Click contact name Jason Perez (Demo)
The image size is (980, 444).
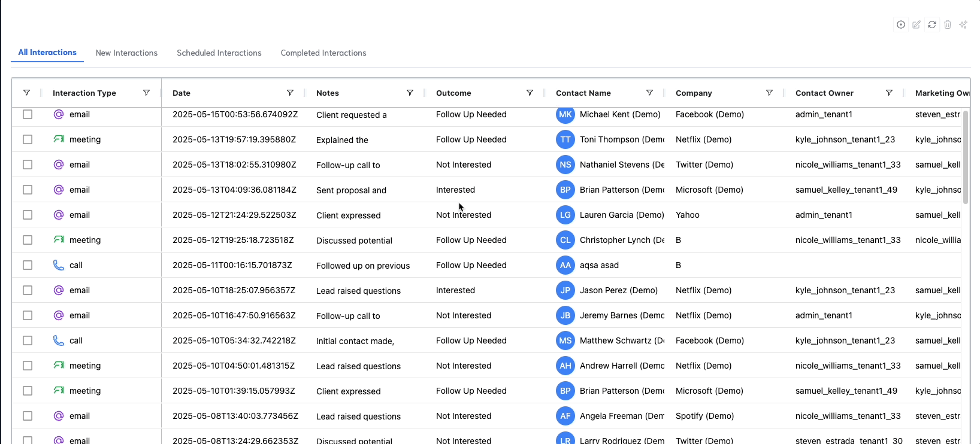tap(619, 290)
